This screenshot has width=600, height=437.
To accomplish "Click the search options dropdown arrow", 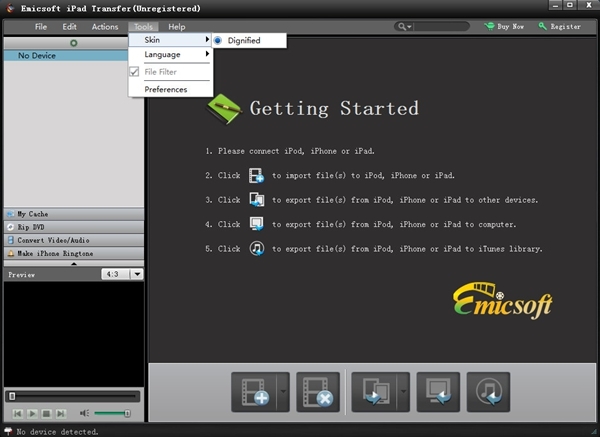I will [409, 27].
